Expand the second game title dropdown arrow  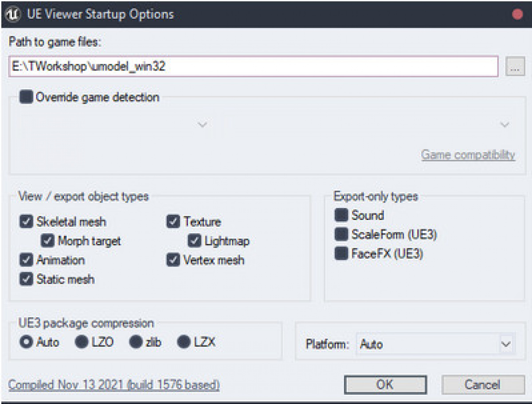pyautogui.click(x=505, y=125)
